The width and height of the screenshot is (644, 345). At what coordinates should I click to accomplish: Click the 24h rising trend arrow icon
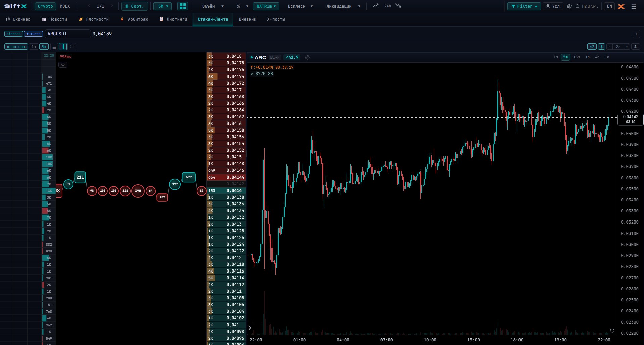[x=375, y=6]
